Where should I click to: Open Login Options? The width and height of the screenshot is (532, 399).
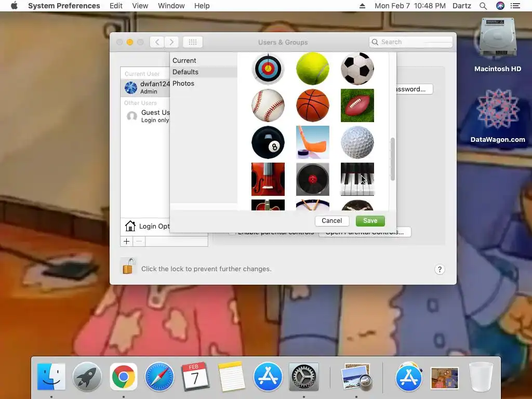pyautogui.click(x=145, y=226)
